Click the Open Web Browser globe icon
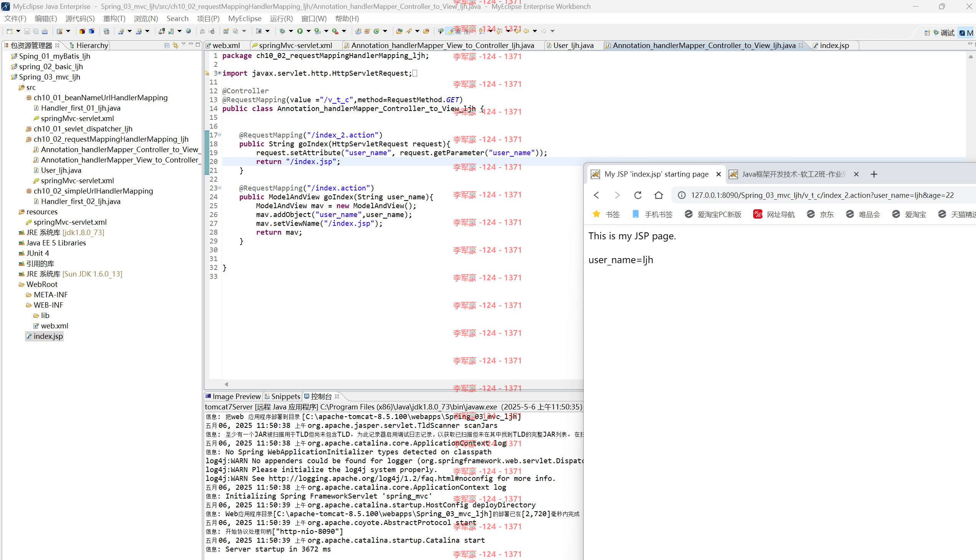 tap(189, 31)
